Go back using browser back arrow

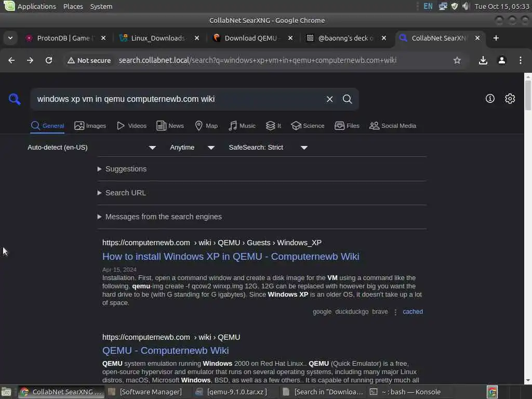coord(11,60)
